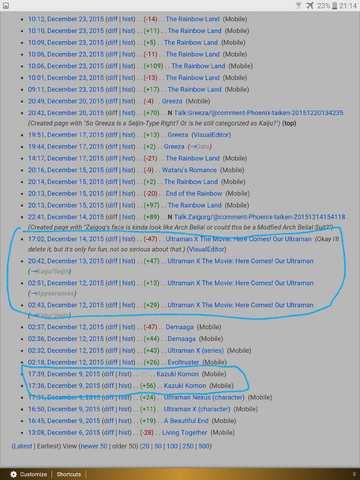Open the Shortcuts toolbar menu
Viewport: 360px width, 480px height.
coord(69,474)
